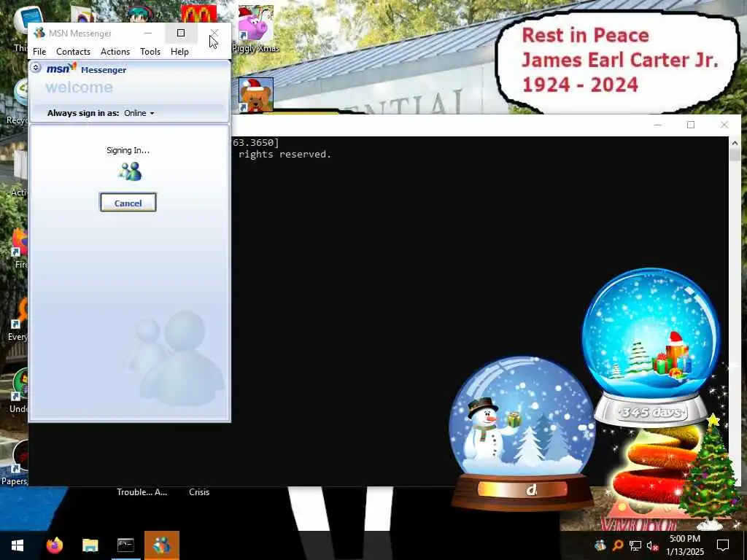
Task: Expand the 'Always sign in as' Online dropdown
Action: click(139, 113)
